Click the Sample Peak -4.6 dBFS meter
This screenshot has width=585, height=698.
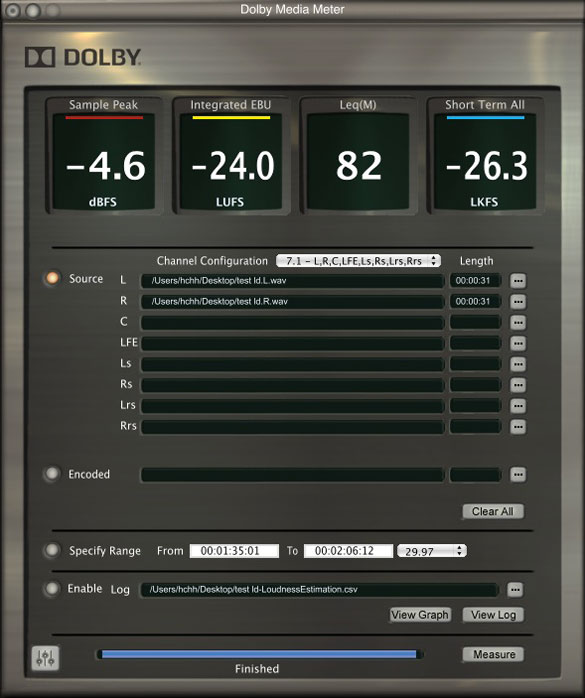point(104,161)
